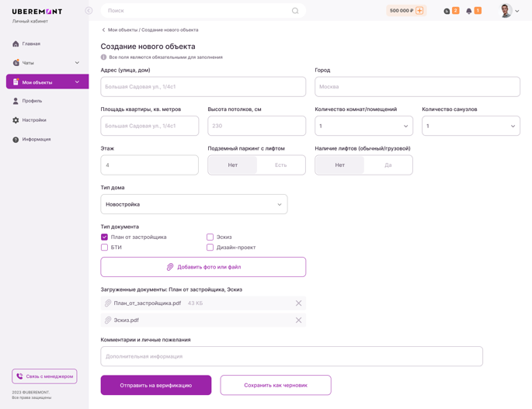Check the БТИ document type
Screen dimensions: 532x409
(105, 248)
